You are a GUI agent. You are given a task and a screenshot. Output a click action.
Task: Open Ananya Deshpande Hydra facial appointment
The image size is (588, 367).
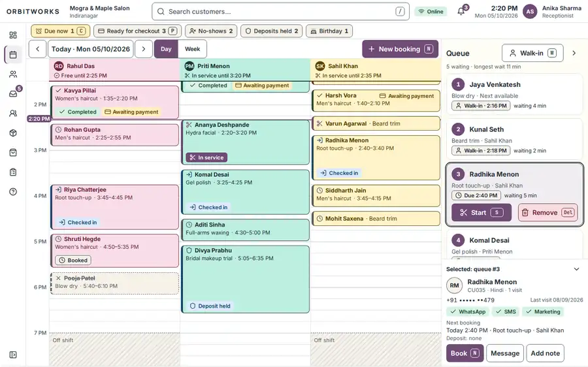(245, 142)
